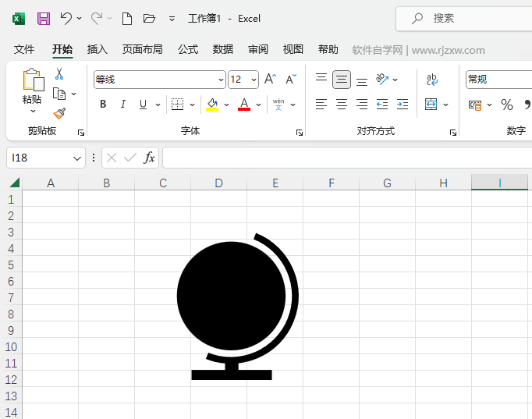Open the 文件 menu tab
This screenshot has height=419, width=532.
point(24,49)
